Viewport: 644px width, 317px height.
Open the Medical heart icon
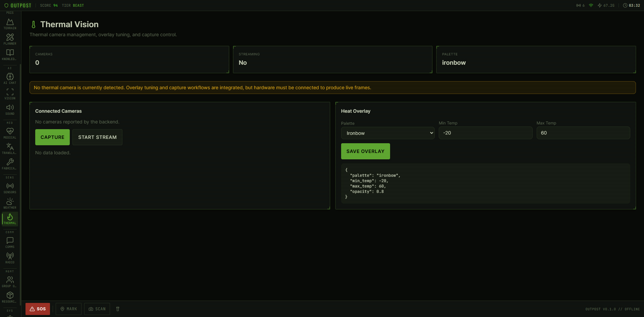10,133
